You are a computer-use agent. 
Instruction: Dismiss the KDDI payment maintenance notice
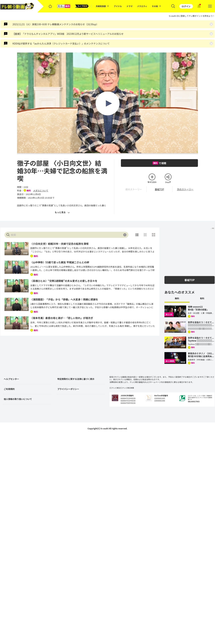(211, 43)
